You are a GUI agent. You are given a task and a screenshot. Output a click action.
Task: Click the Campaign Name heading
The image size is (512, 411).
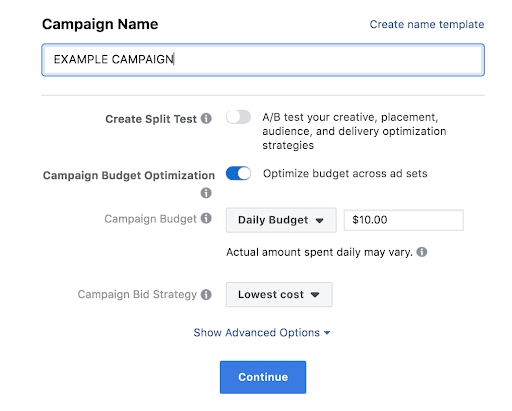[100, 24]
